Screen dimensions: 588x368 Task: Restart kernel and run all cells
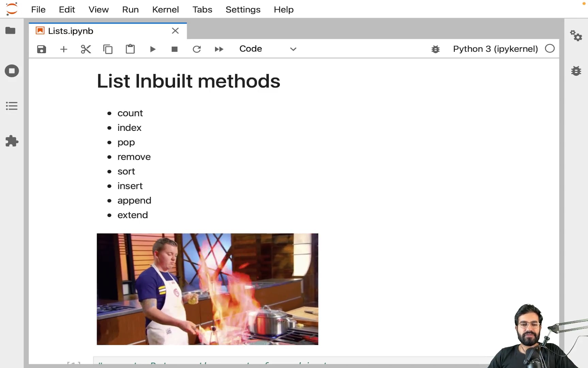point(219,49)
